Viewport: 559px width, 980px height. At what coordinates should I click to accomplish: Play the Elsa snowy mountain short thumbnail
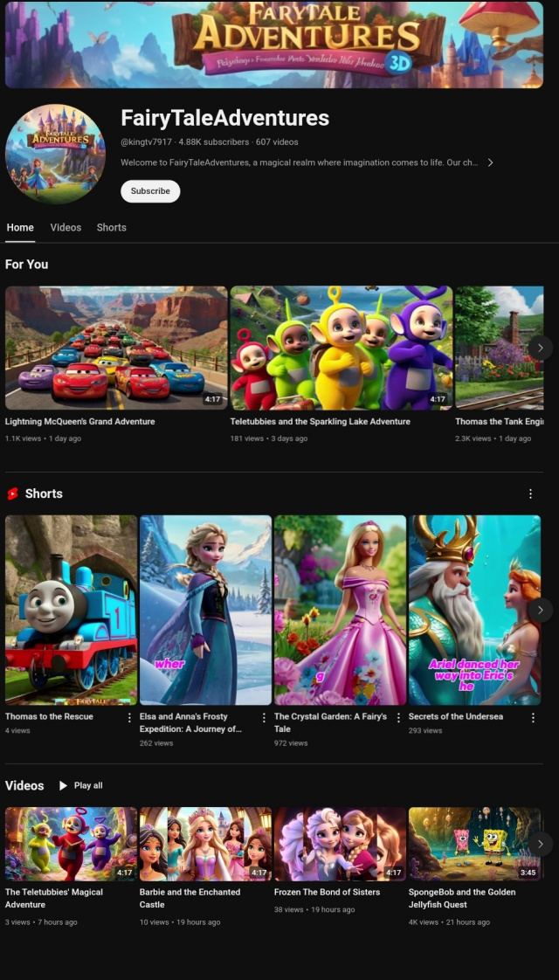tap(206, 610)
